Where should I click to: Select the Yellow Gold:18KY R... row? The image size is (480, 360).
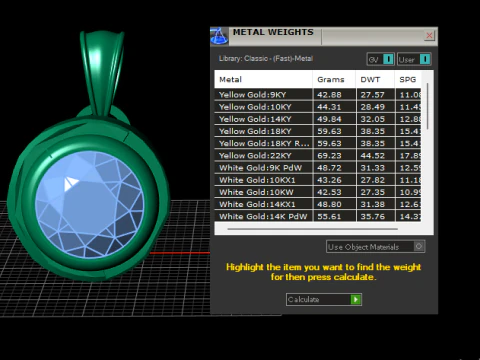point(318,143)
